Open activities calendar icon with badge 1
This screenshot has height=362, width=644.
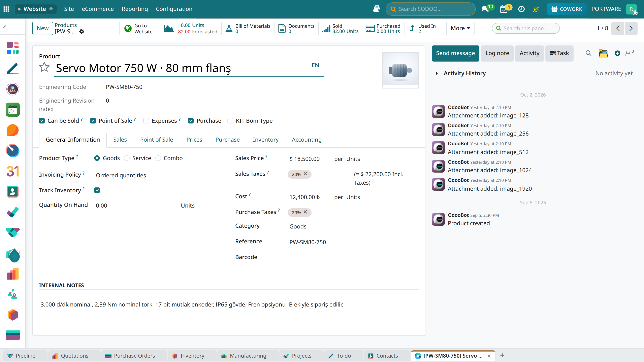[504, 9]
